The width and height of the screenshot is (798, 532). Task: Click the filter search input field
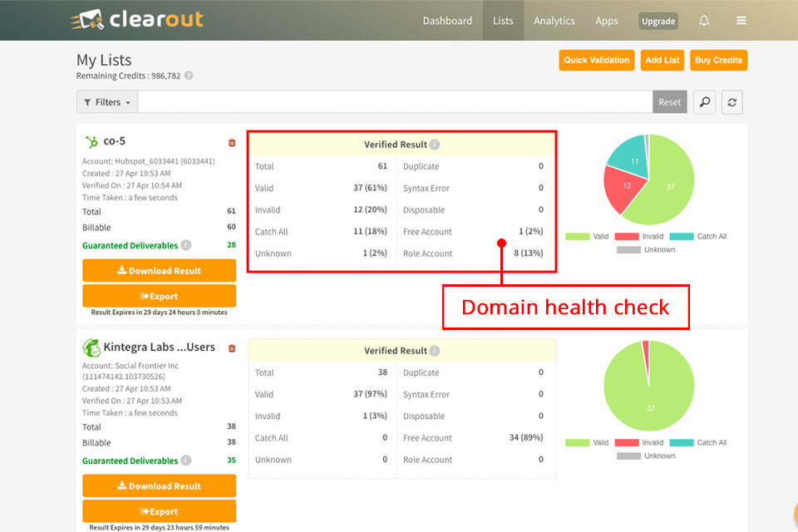coord(396,102)
